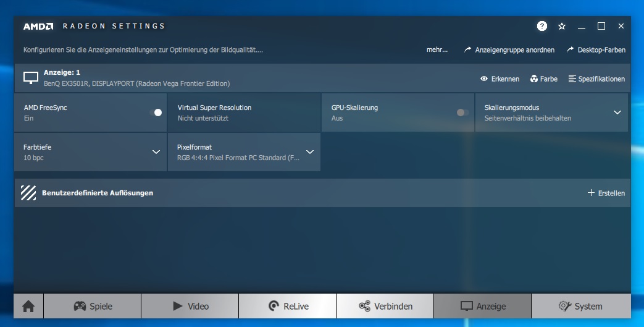Click the mehr... link
Viewport: 644px width, 327px height.
click(437, 50)
